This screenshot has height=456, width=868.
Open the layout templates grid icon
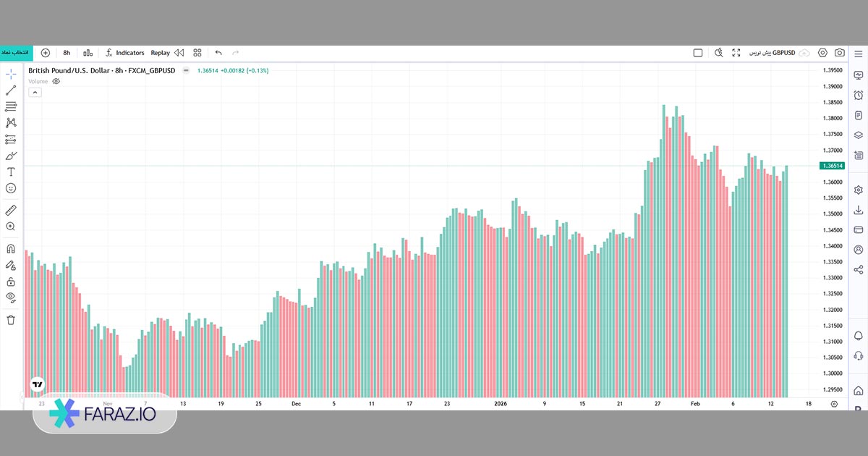tap(197, 53)
